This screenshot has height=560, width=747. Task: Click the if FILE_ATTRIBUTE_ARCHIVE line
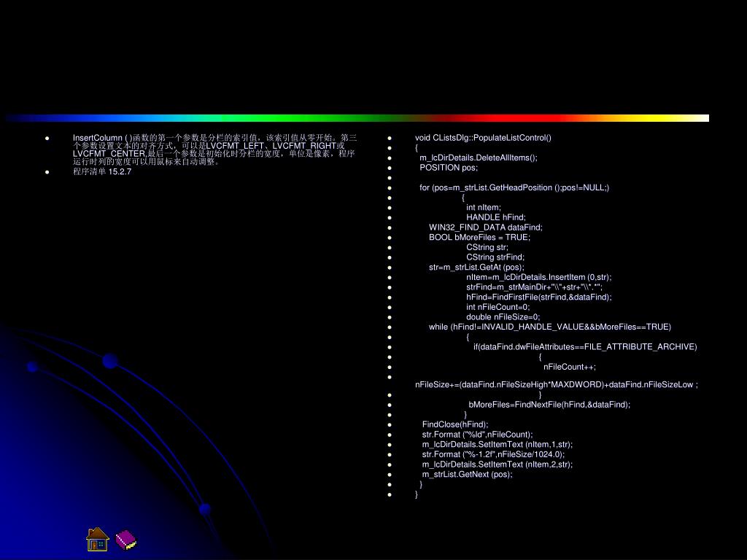585,346
